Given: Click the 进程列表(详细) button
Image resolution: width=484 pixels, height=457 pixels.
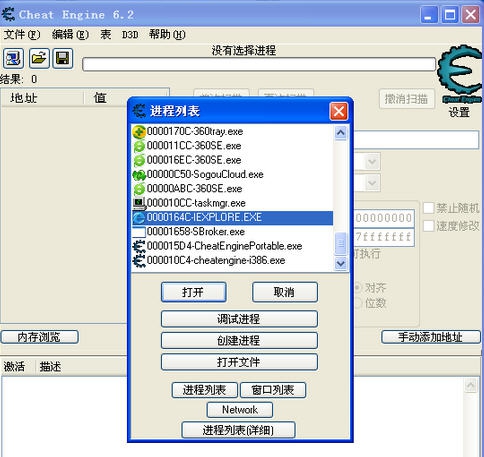Looking at the screenshot, I should click(238, 430).
